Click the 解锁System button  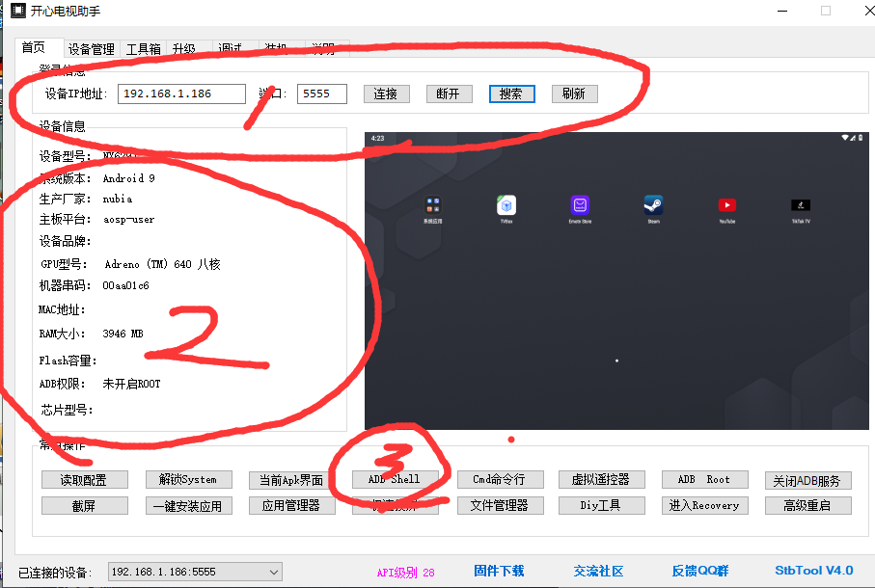click(x=188, y=480)
